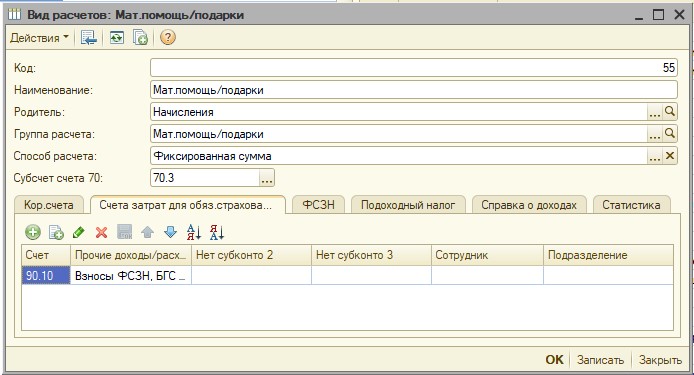Add a new row with green plus icon
Image resolution: width=694 pixels, height=375 pixels.
(x=33, y=232)
